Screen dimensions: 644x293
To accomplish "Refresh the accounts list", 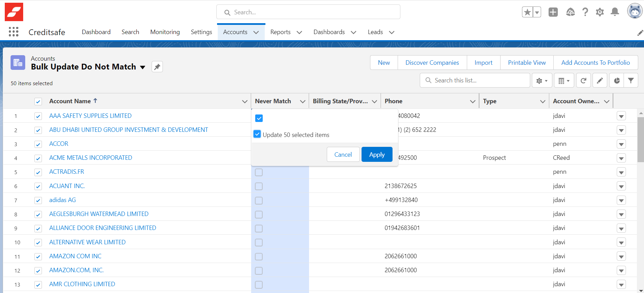I will [x=583, y=80].
